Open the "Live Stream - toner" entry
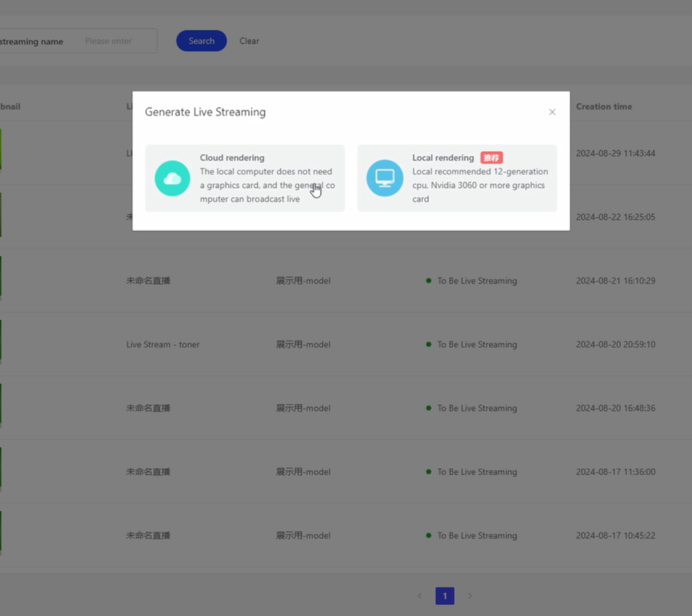 click(x=163, y=344)
